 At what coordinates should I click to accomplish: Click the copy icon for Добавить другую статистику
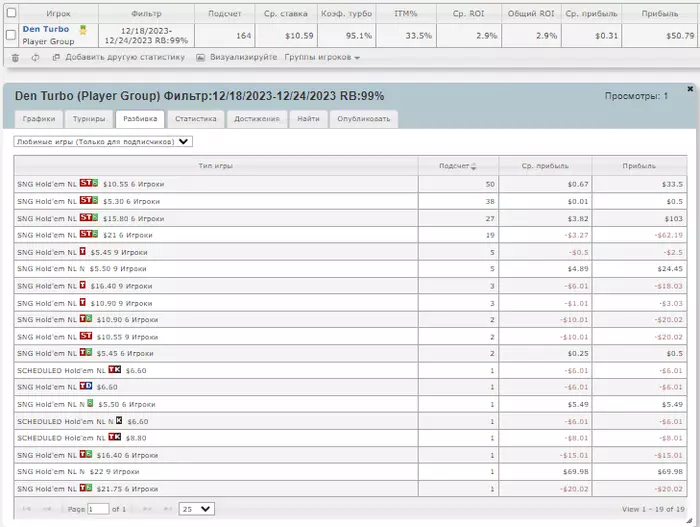coord(56,58)
